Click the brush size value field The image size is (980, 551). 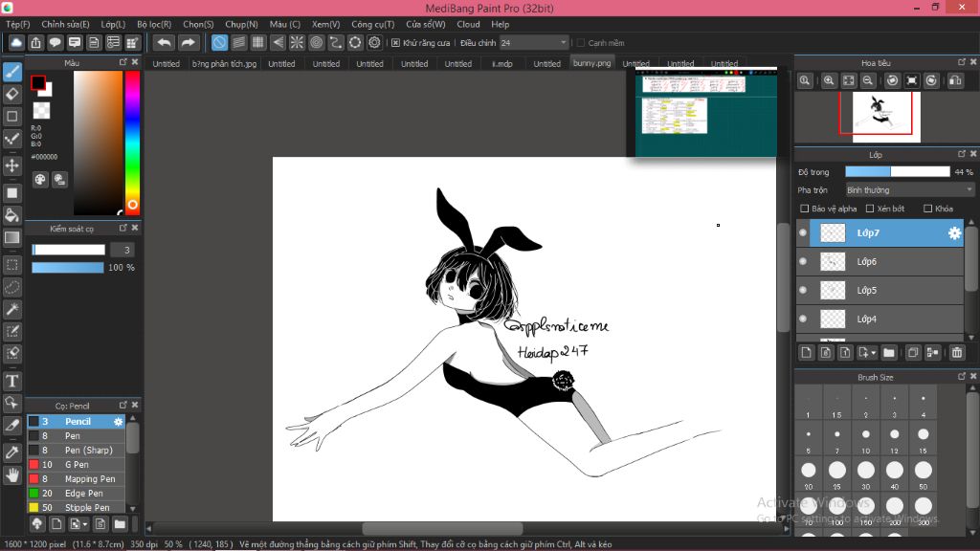pos(122,250)
